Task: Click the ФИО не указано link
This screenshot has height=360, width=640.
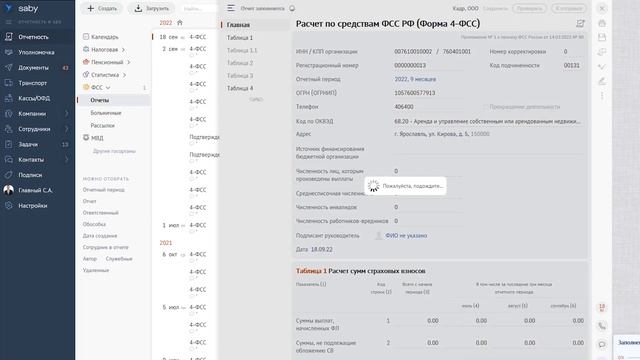Action: (406, 236)
